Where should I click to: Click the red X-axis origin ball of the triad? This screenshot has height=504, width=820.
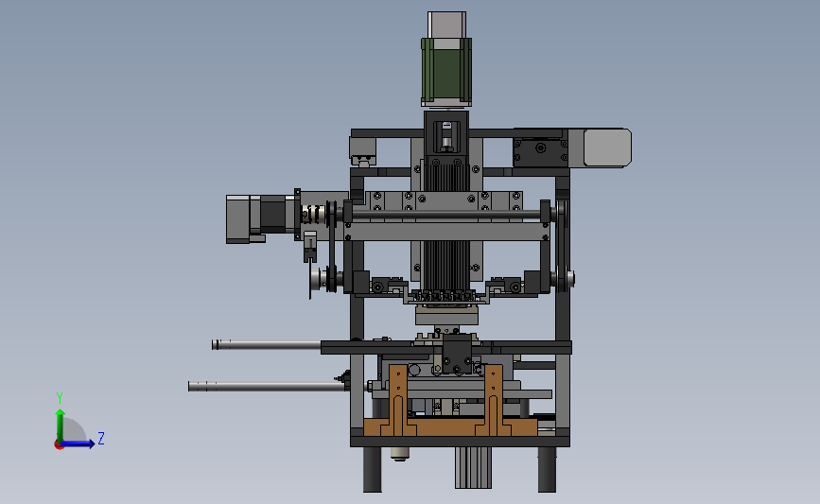59,445
